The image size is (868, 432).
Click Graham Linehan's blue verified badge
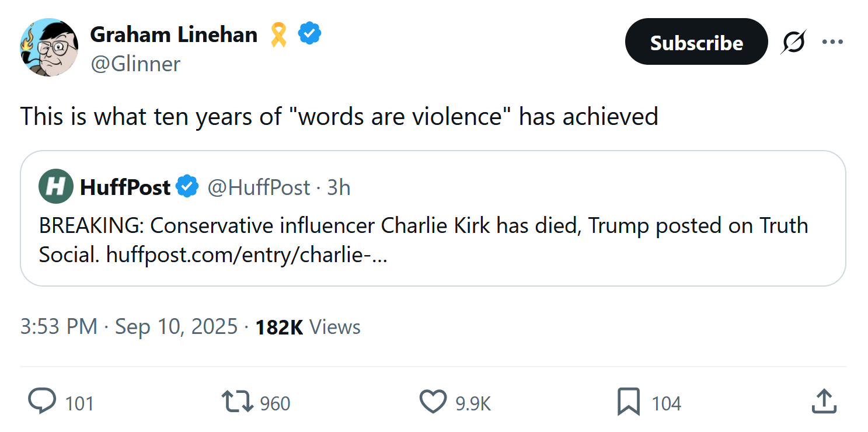[309, 34]
